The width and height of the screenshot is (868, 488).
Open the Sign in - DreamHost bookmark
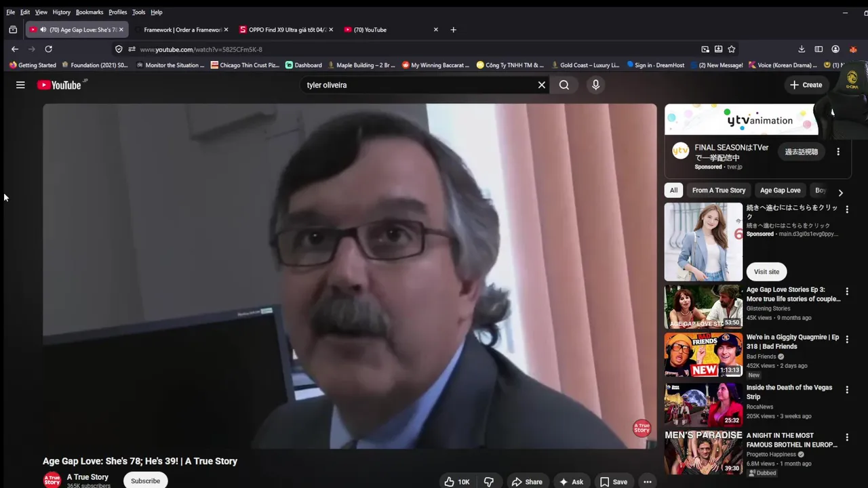[655, 65]
